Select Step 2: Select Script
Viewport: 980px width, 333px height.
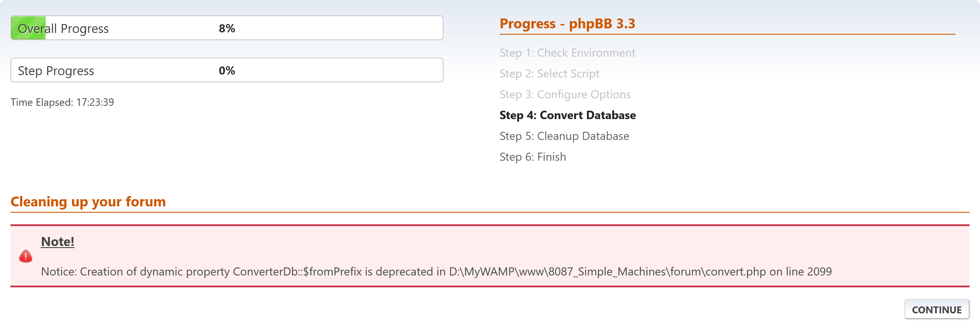tap(549, 73)
